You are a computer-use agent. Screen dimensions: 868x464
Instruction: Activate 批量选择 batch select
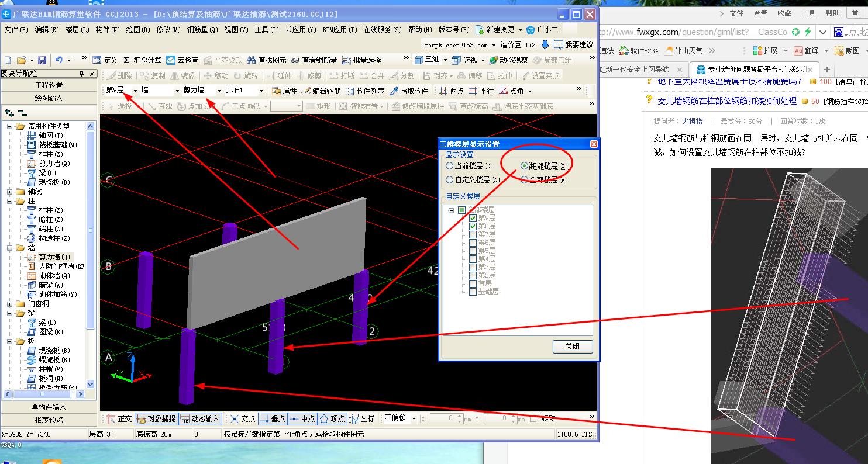361,60
